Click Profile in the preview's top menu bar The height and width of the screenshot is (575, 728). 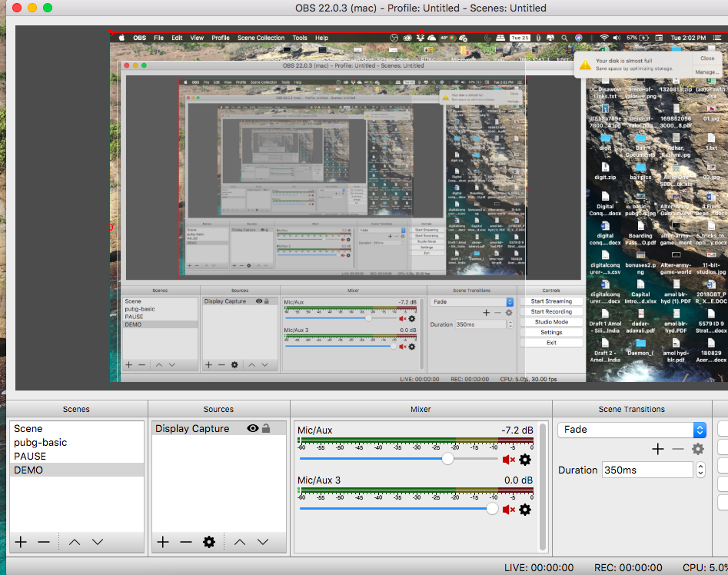coord(221,38)
